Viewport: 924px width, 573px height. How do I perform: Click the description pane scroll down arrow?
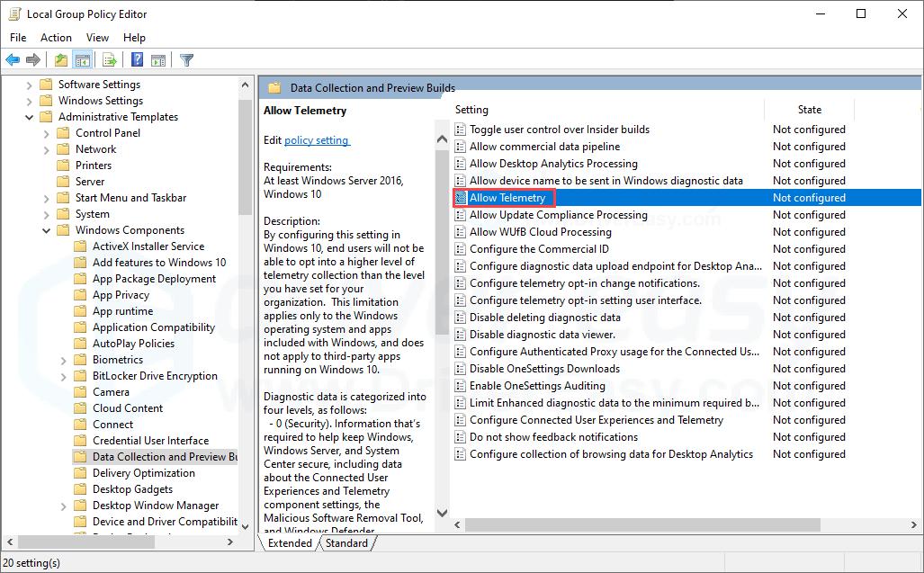point(442,513)
